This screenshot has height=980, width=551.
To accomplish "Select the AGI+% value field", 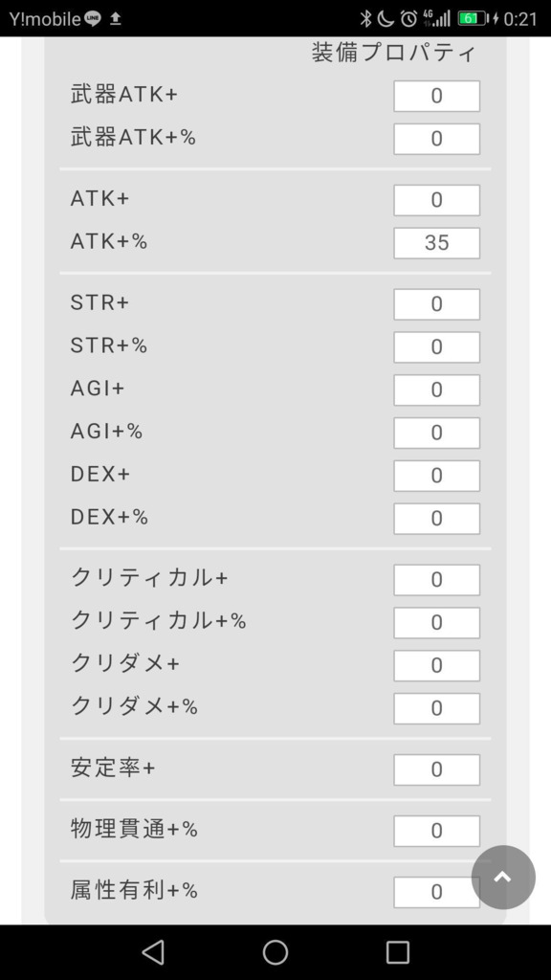I will click(436, 433).
